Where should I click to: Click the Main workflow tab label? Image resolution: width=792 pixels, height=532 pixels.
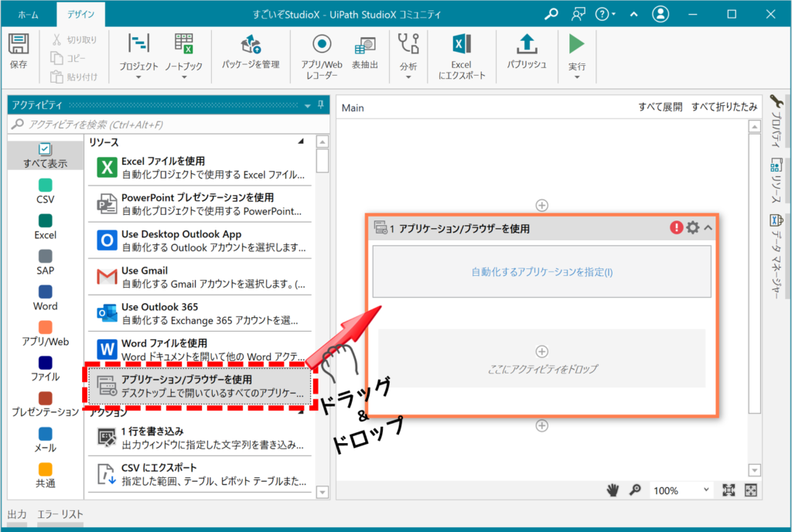pyautogui.click(x=353, y=107)
